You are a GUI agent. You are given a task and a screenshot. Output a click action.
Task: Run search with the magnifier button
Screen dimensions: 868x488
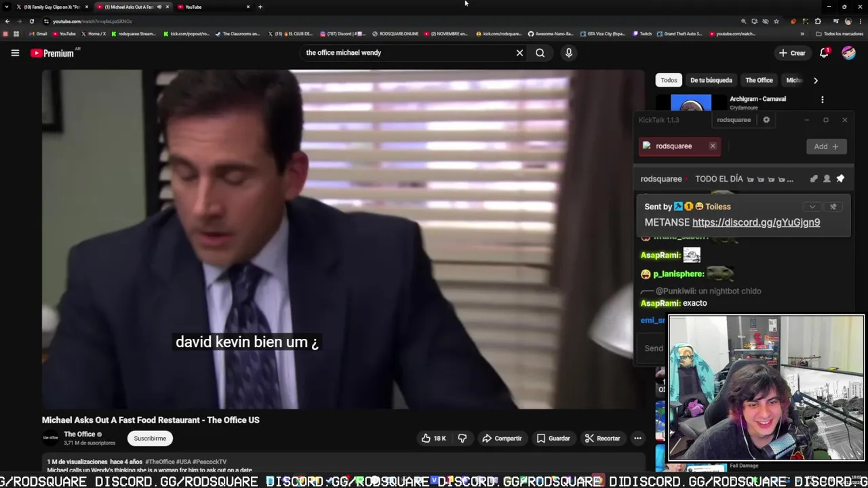pos(540,53)
